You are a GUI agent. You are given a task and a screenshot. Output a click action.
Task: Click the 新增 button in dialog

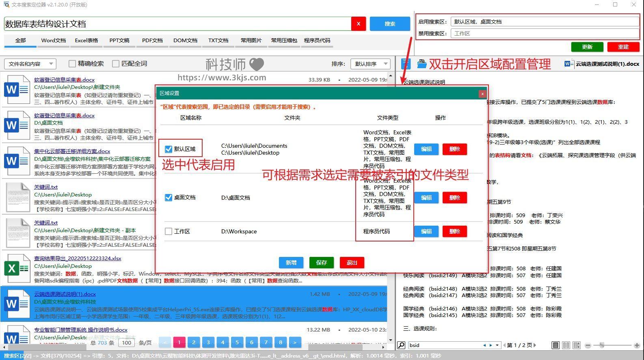tap(291, 263)
